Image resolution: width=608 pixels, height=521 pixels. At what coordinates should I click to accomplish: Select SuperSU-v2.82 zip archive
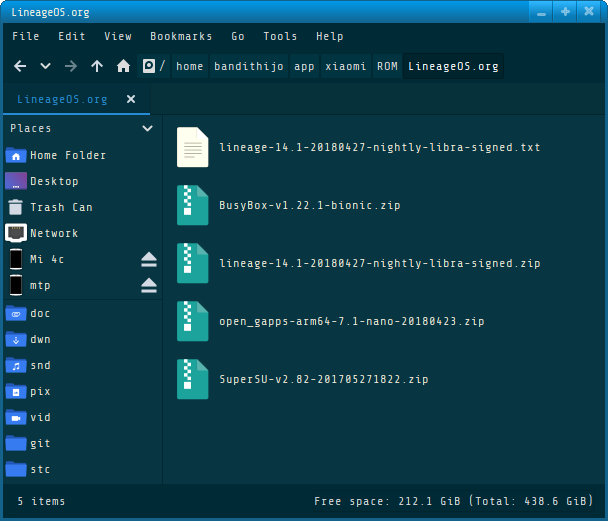tap(323, 380)
